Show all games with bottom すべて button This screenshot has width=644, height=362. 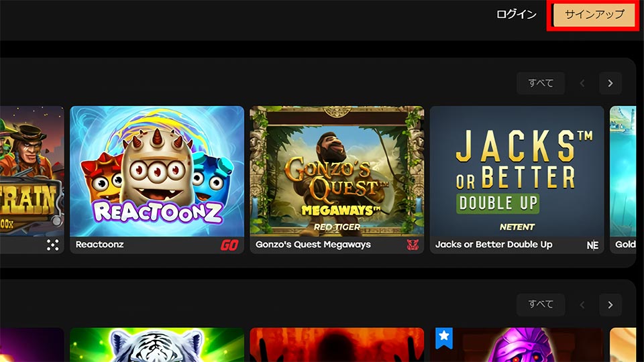coord(541,304)
